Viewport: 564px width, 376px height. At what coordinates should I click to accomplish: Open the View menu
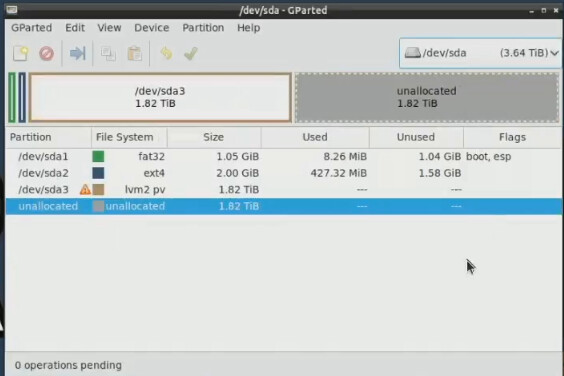pyautogui.click(x=109, y=28)
